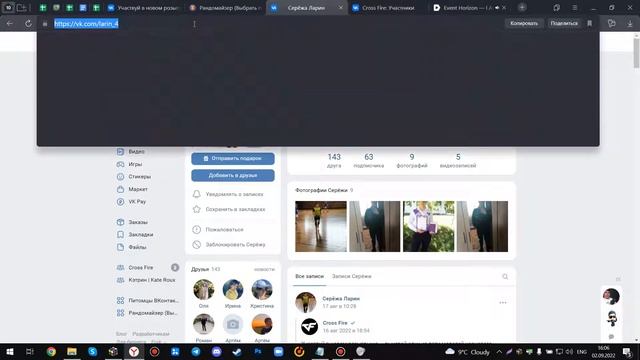The image size is (640, 360).
Task: Open the post options three-dot menu
Action: pos(503,303)
